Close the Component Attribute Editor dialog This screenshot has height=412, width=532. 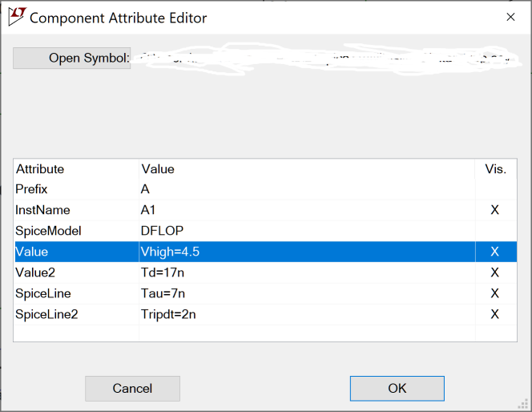510,17
